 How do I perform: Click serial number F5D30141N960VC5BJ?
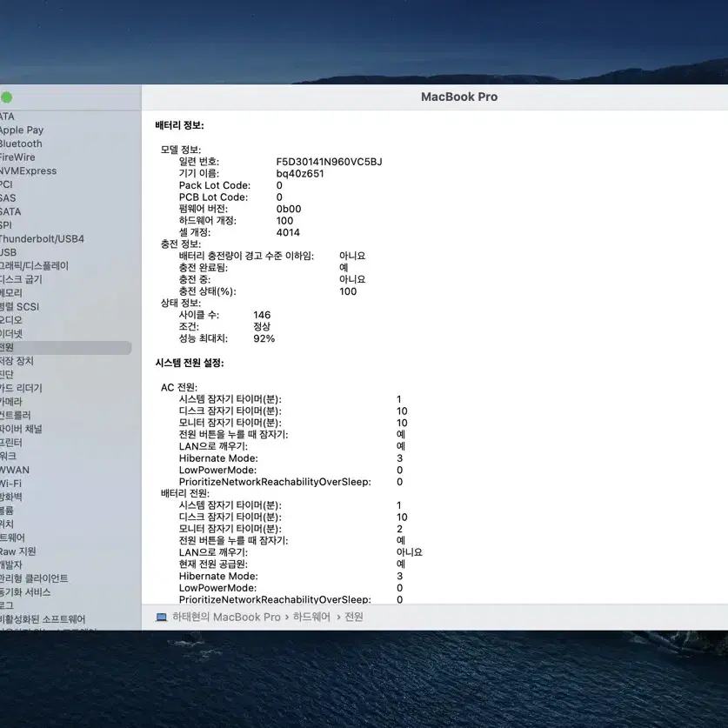click(329, 162)
